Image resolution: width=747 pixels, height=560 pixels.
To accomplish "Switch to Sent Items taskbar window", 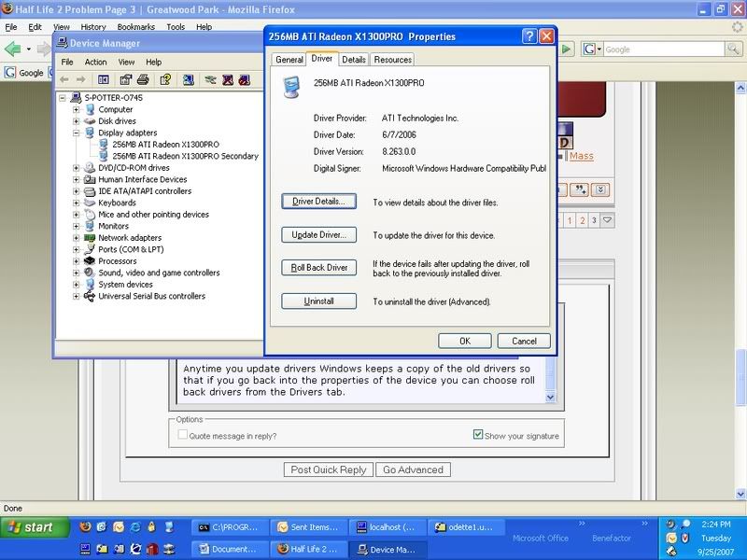I will tap(308, 527).
